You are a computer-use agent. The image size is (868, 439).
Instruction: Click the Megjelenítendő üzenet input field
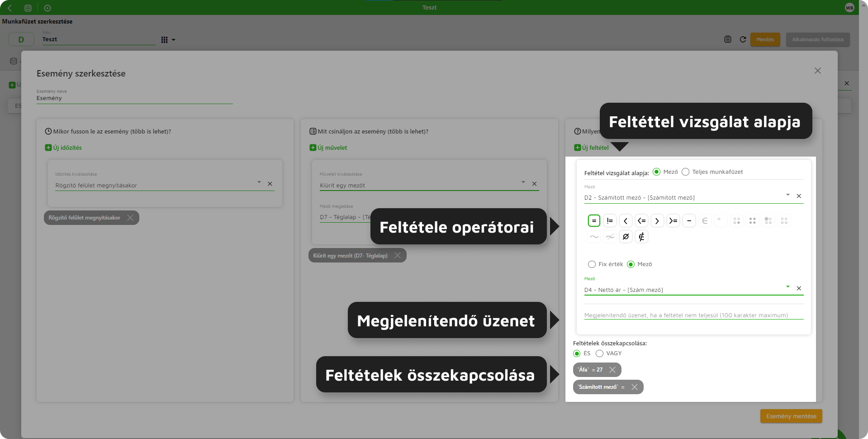pos(694,315)
